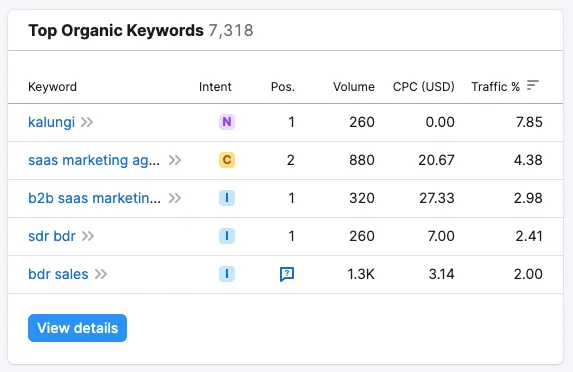
Task: Click the 7.85 traffic percentage
Action: pyautogui.click(x=529, y=122)
